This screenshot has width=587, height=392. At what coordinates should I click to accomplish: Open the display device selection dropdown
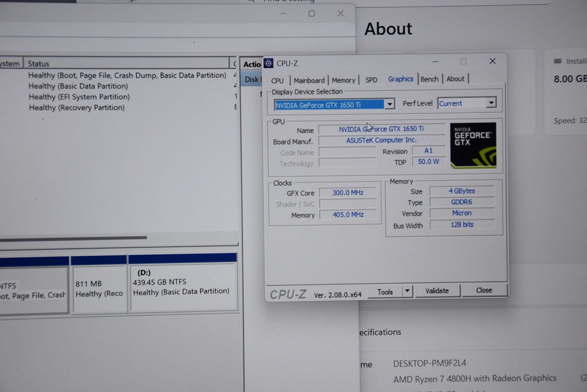pos(390,104)
